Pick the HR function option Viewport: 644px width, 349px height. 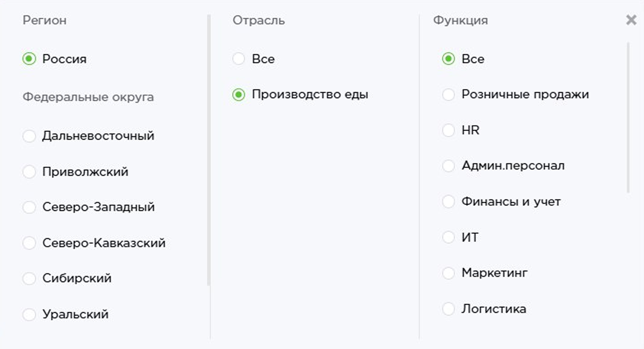pyautogui.click(x=448, y=130)
